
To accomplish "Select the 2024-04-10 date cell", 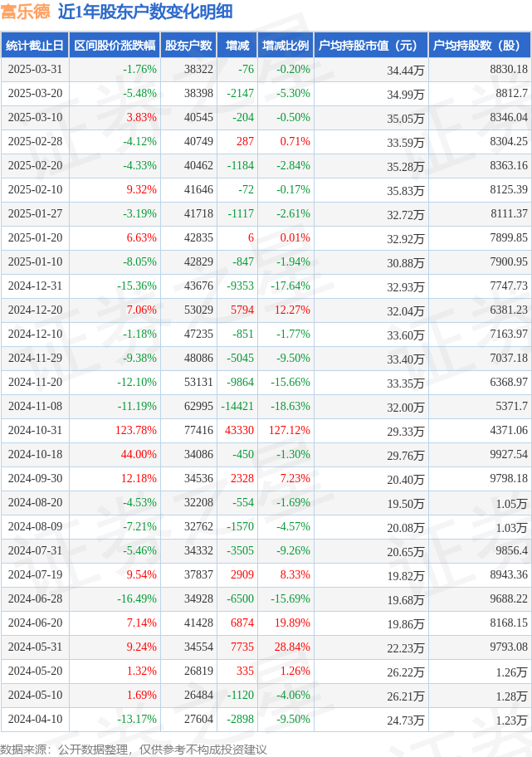I will pyautogui.click(x=35, y=719).
